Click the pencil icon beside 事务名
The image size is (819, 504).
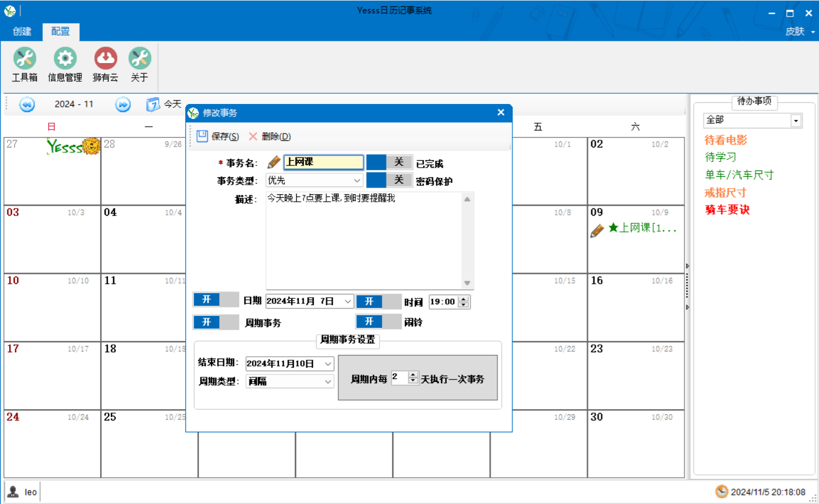point(274,163)
